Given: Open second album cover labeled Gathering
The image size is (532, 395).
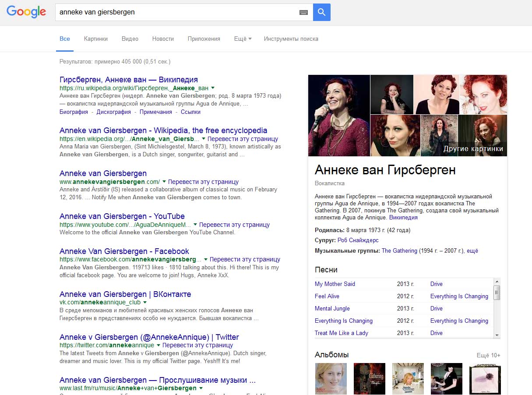Looking at the screenshot, I should (x=369, y=378).
